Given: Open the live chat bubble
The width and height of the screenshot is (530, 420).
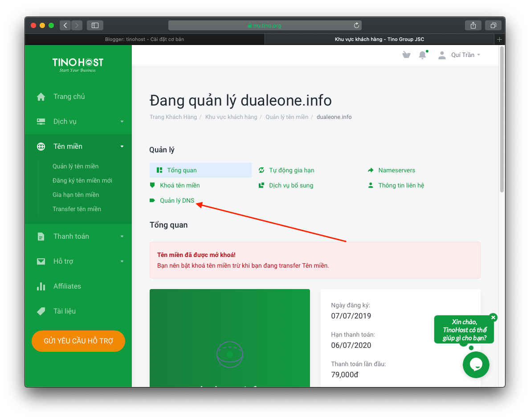Looking at the screenshot, I should point(476,365).
